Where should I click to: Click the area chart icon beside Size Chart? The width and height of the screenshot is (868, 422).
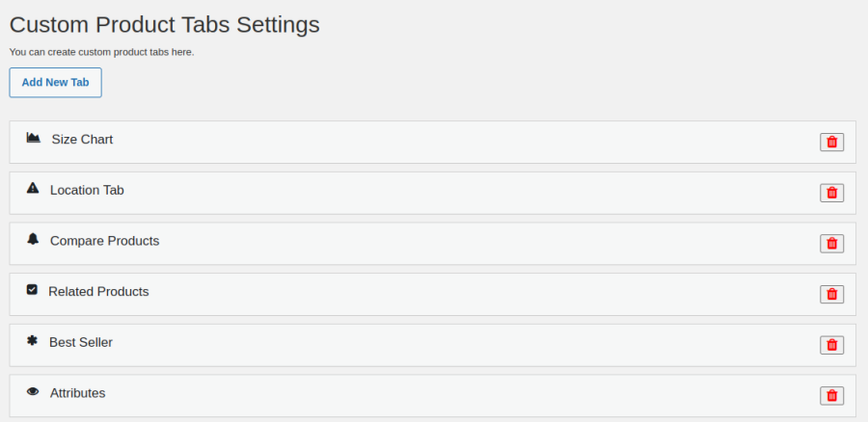click(x=33, y=138)
